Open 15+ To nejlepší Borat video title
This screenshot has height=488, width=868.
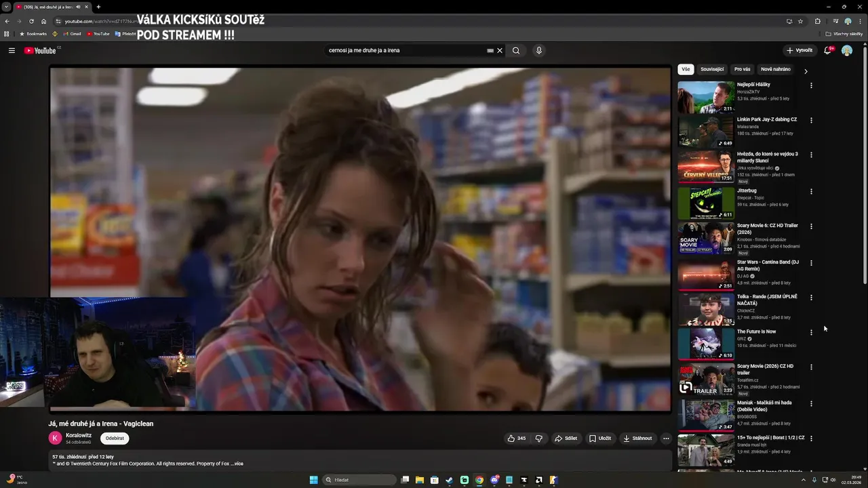770,438
